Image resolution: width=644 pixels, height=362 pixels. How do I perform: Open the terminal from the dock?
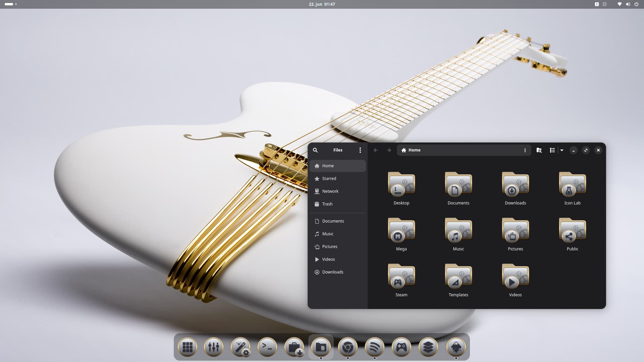click(x=267, y=347)
